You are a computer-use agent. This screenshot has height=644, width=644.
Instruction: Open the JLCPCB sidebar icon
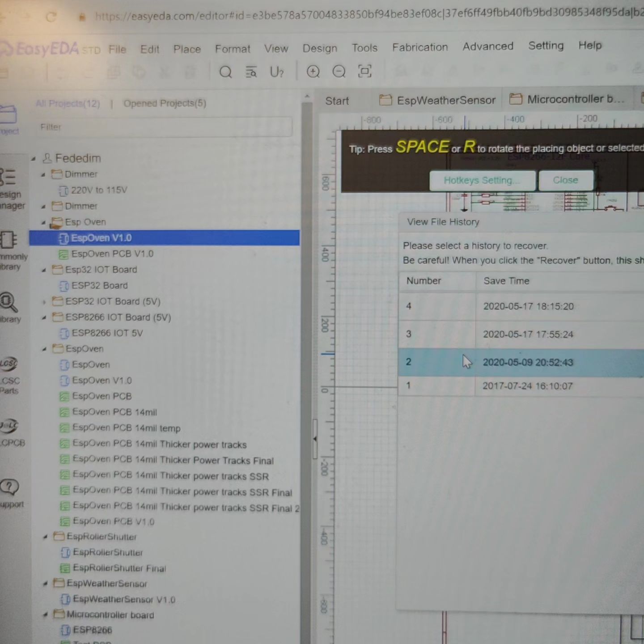click(x=10, y=433)
